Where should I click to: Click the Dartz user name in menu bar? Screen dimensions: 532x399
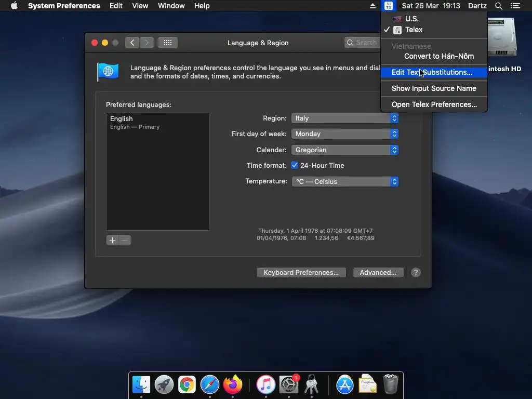pos(477,6)
